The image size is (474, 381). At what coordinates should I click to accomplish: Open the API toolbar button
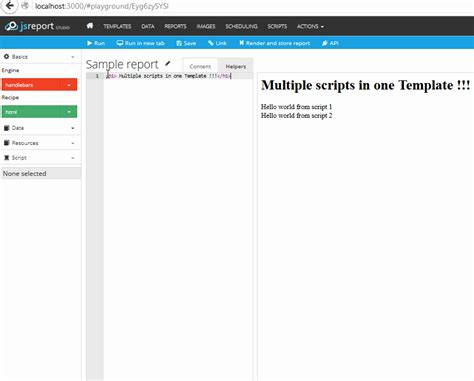(330, 43)
